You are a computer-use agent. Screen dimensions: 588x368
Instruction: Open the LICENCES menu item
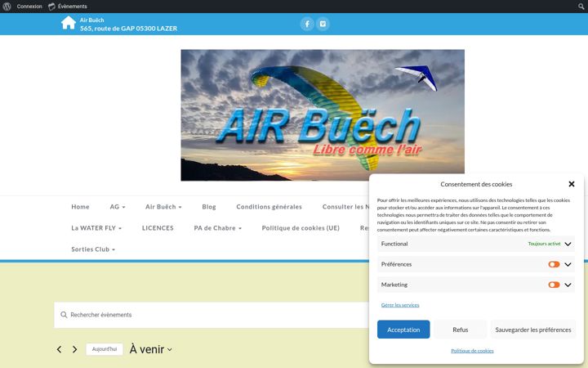click(158, 228)
